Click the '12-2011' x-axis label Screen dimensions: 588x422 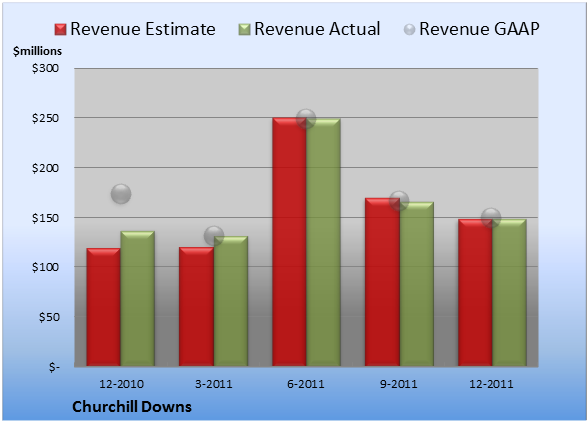(491, 384)
